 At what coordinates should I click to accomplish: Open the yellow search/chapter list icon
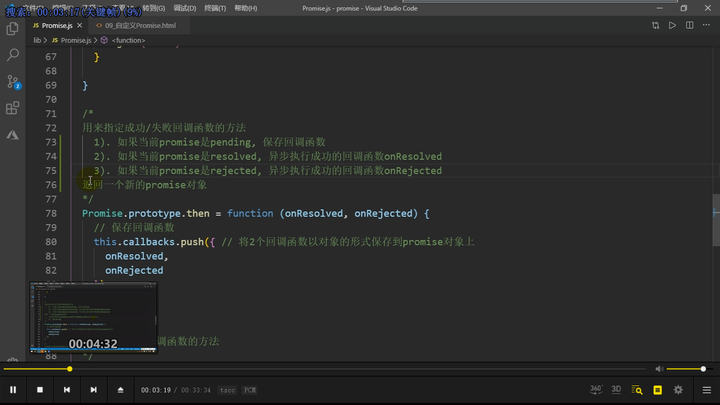click(x=637, y=390)
